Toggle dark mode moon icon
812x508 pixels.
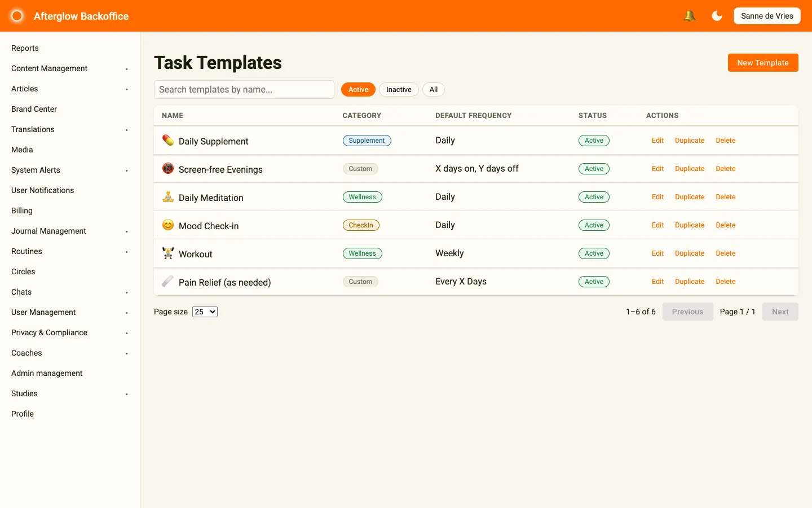717,16
